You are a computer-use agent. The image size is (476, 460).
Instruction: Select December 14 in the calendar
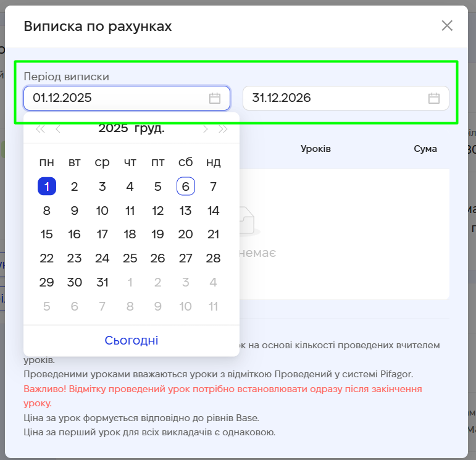point(213,211)
